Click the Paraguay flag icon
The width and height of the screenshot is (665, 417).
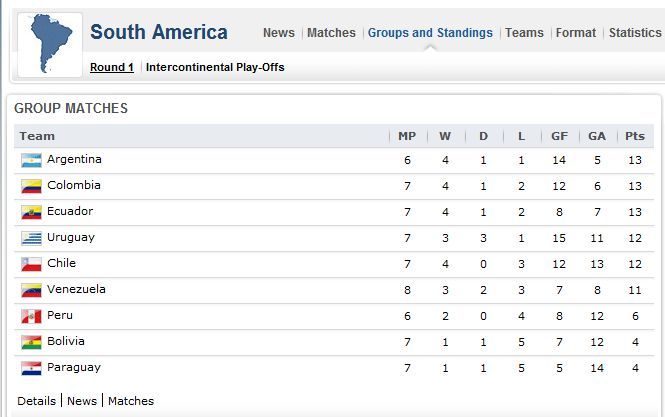pyautogui.click(x=31, y=368)
